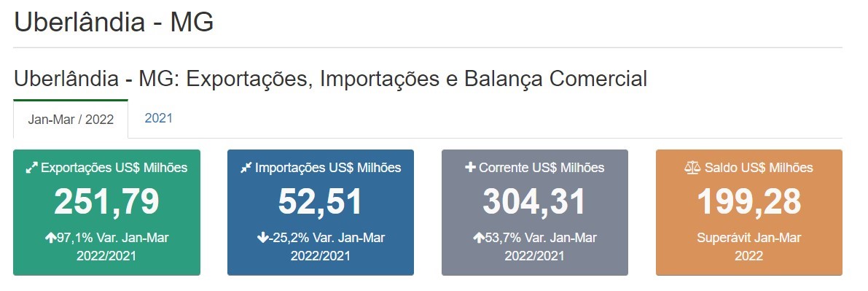Click the up arrow next to 53,7%
Image resolution: width=868 pixels, height=291 pixels.
click(x=478, y=238)
